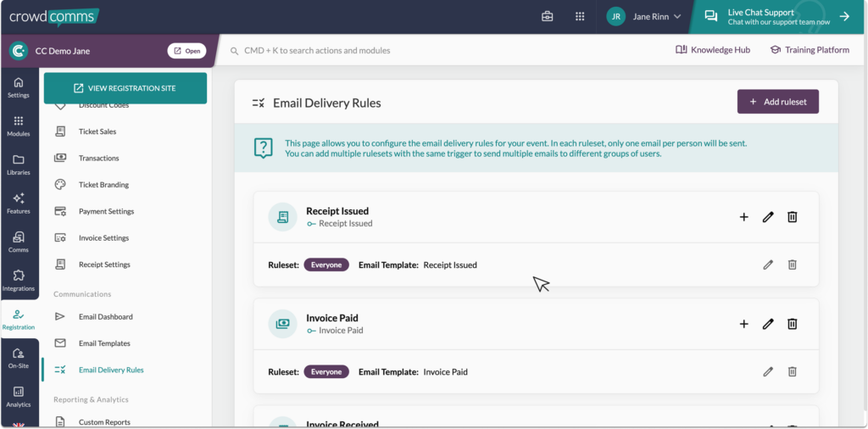
Task: Open Modules in the sidebar
Action: coord(19,126)
